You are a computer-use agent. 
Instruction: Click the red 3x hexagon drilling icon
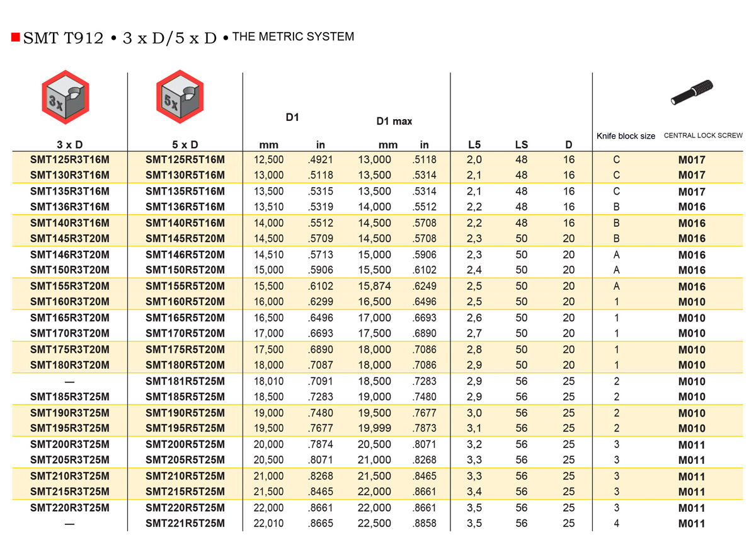click(65, 98)
